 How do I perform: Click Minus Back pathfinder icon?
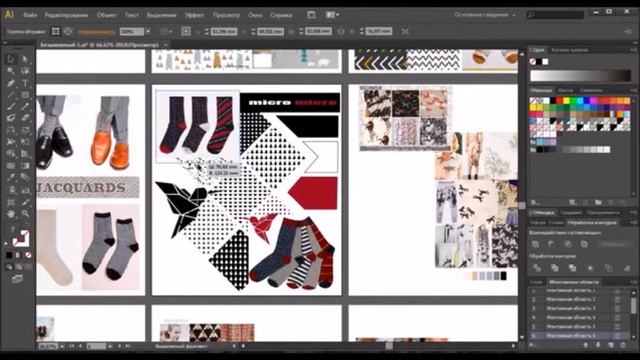coord(627,268)
